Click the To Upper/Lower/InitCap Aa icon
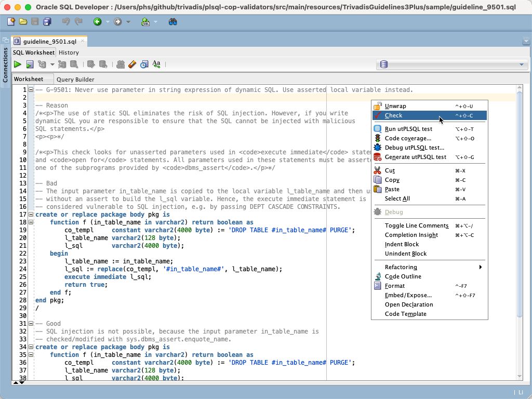The image size is (532, 399). coord(156,64)
